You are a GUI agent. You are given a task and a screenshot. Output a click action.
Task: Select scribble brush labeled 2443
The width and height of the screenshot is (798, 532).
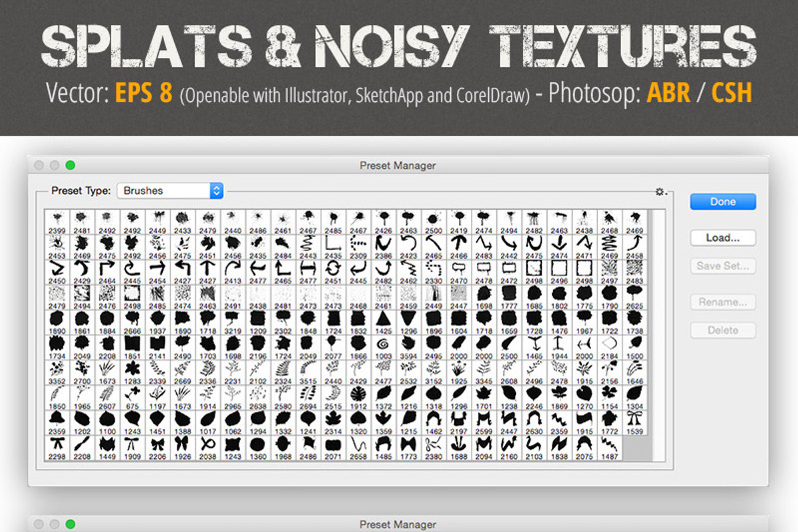point(308,247)
